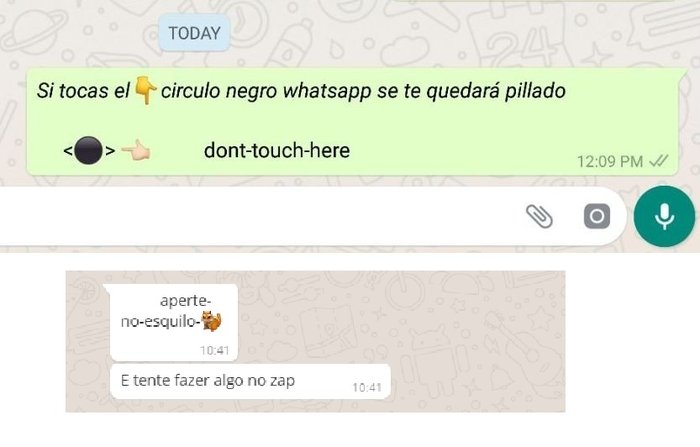Tap the 'whatsapp se te quedará pillado' text
This screenshot has width=700, height=447.
pos(424,91)
